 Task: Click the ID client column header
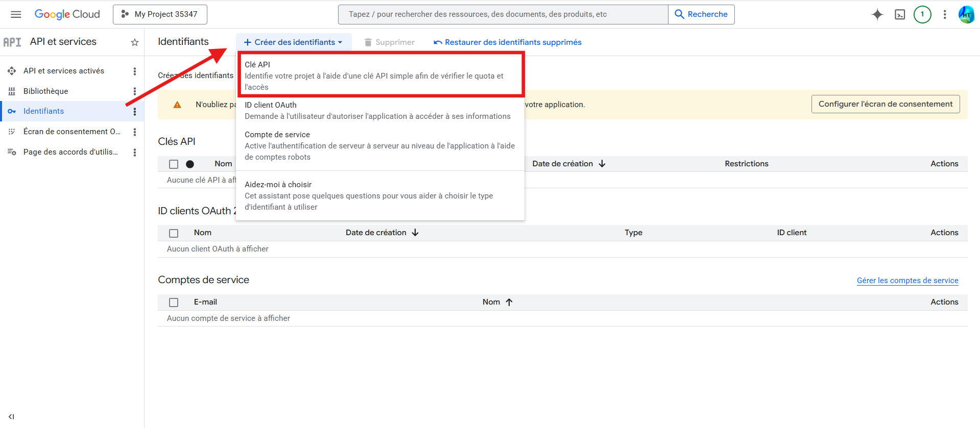792,233
